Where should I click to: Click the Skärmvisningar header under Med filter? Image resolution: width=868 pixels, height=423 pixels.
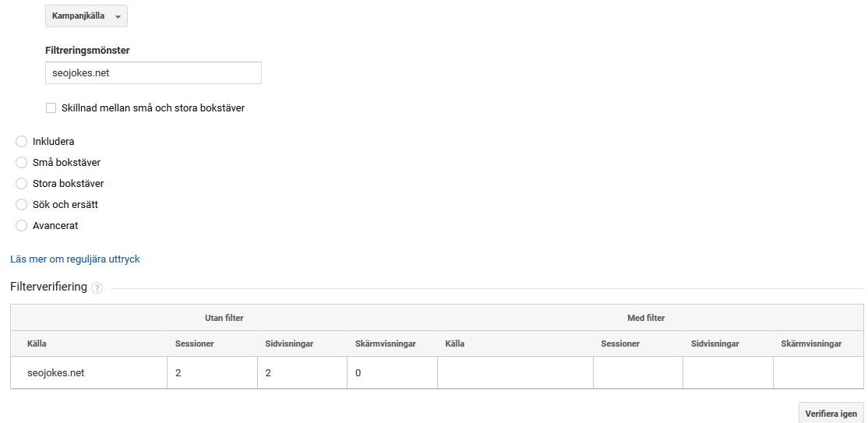pyautogui.click(x=811, y=344)
